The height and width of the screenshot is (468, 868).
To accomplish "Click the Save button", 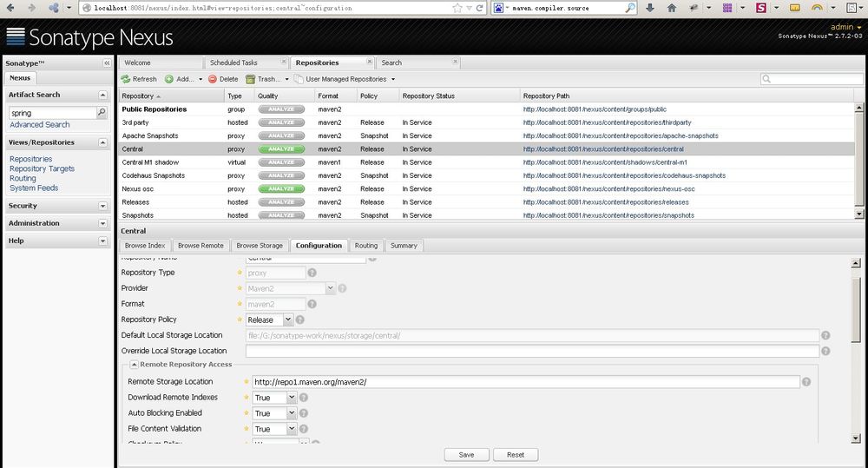I will click(x=466, y=454).
